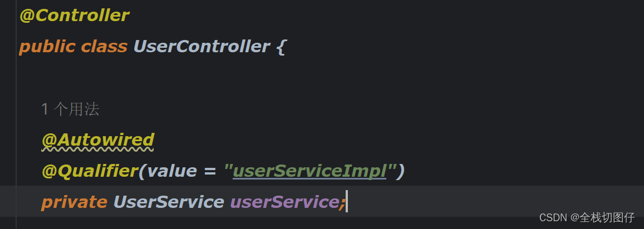Click the UserController class name

click(201, 46)
